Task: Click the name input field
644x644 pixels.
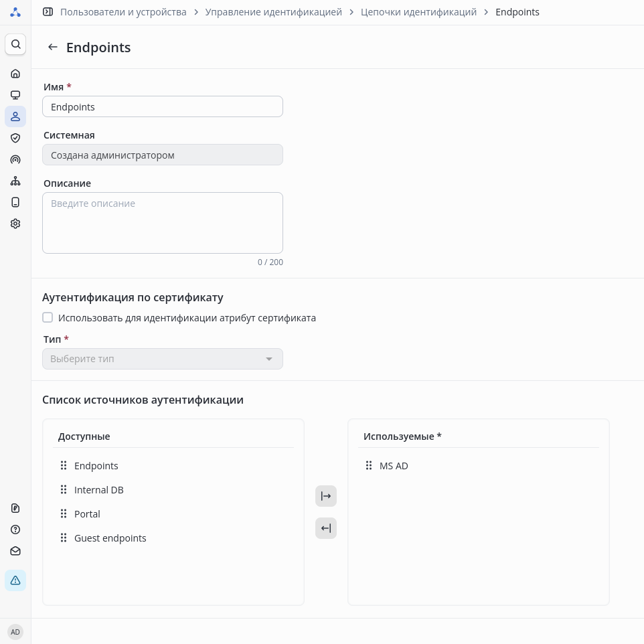Action: click(x=163, y=107)
